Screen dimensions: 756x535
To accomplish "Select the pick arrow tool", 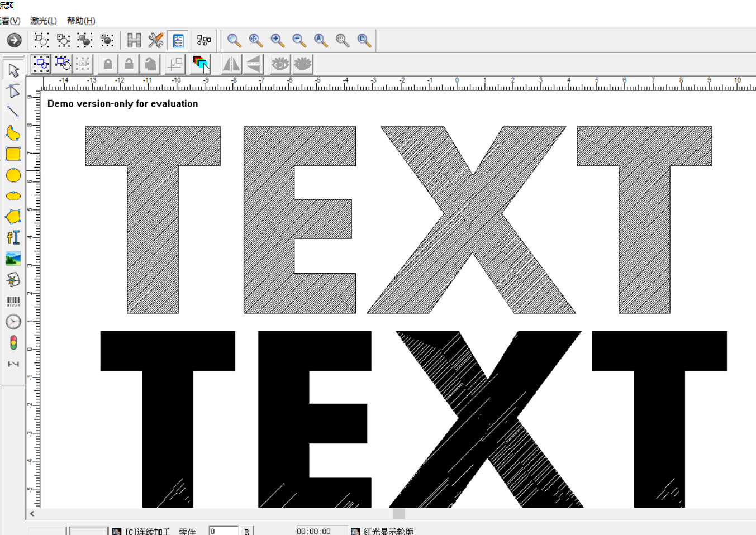I will (x=13, y=70).
